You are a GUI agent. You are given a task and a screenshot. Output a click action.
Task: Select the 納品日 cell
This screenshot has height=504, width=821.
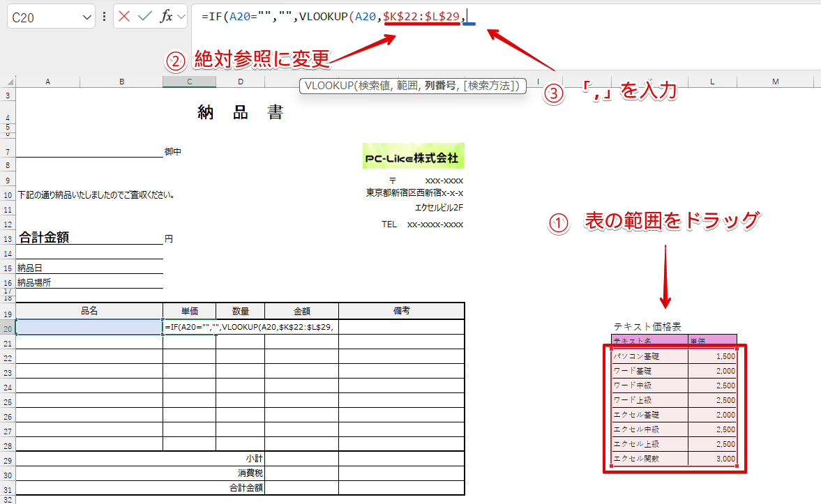click(30, 268)
